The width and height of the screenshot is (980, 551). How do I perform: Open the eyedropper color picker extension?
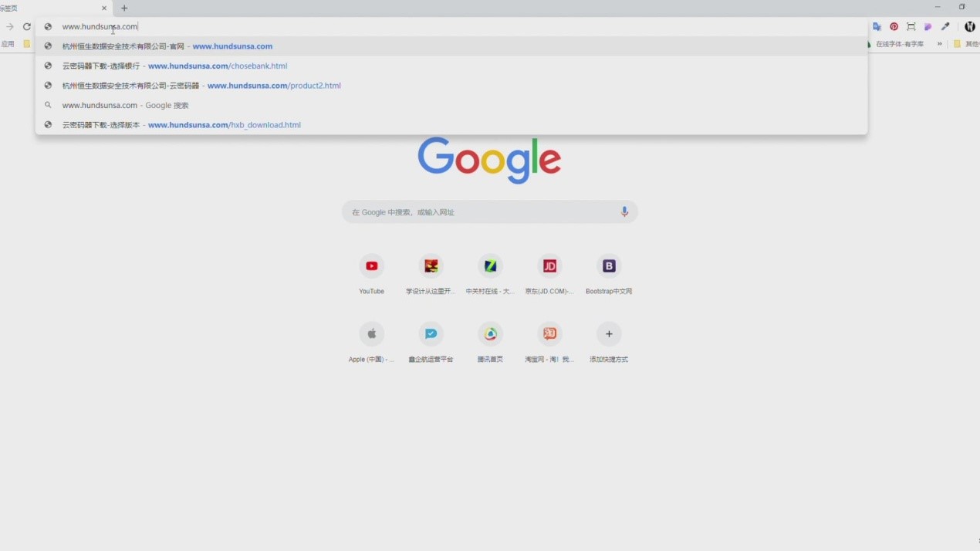(945, 27)
